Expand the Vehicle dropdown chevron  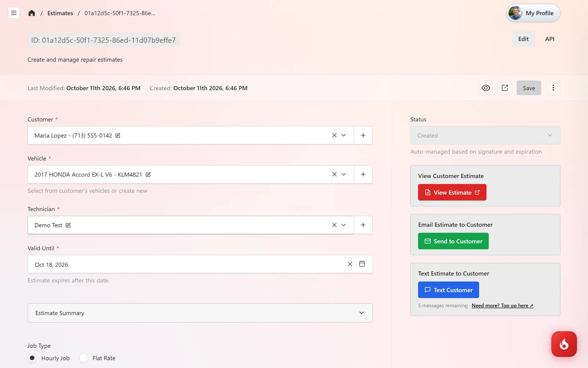tap(344, 174)
